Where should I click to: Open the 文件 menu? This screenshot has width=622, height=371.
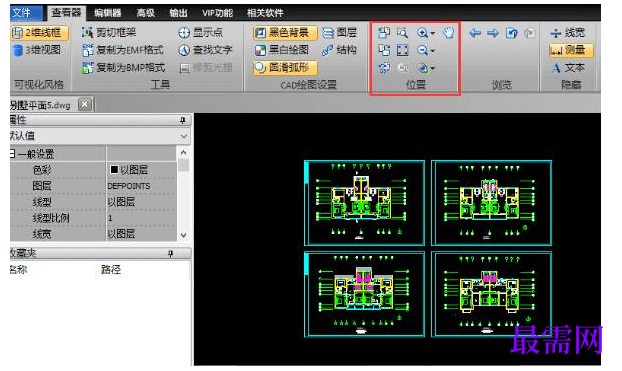tap(26, 13)
